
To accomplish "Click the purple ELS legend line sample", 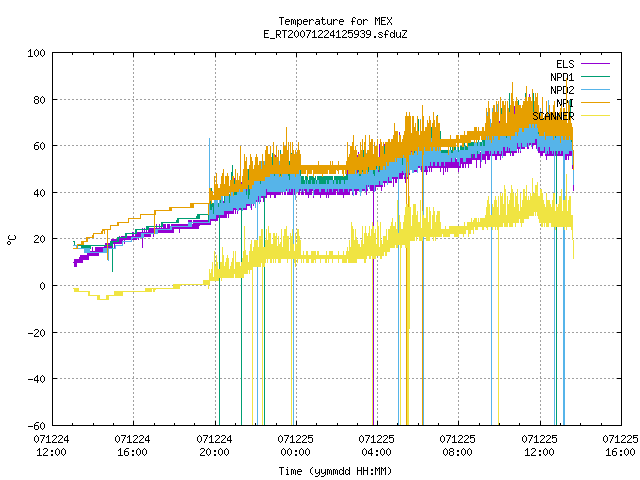I will tap(596, 64).
